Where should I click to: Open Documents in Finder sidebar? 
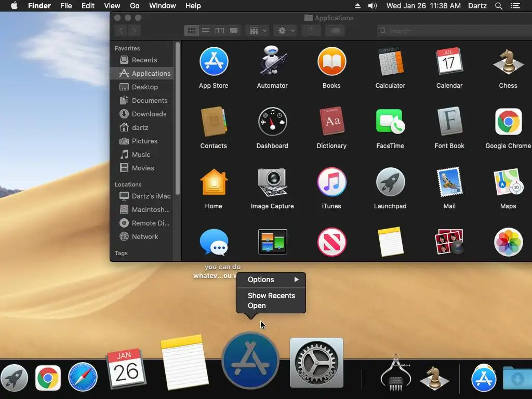point(142,100)
